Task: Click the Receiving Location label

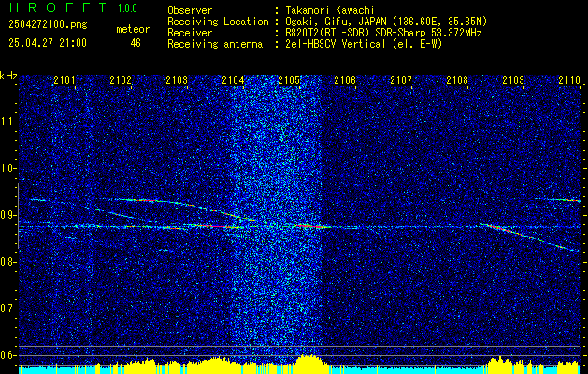Action: click(218, 22)
